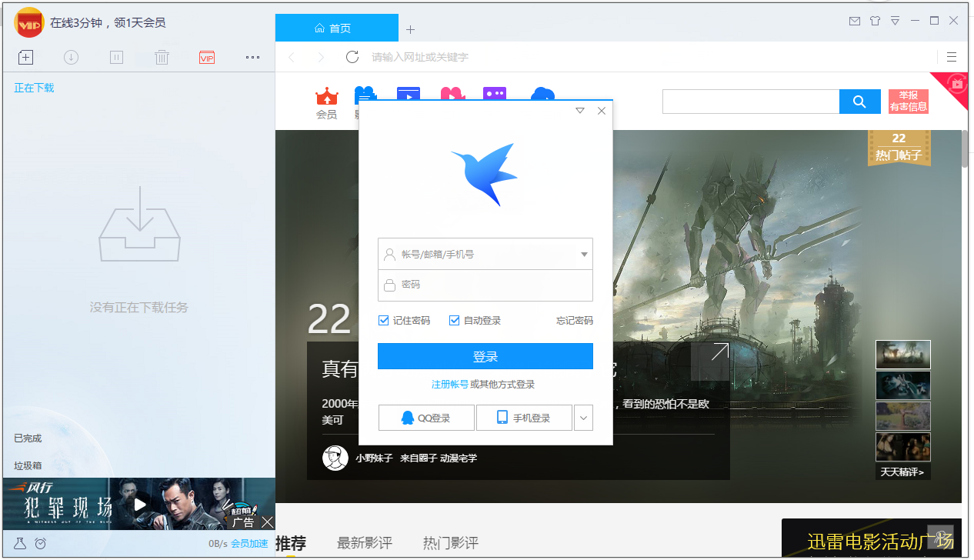
Task: Open the browser hamburger menu
Action: (x=952, y=56)
